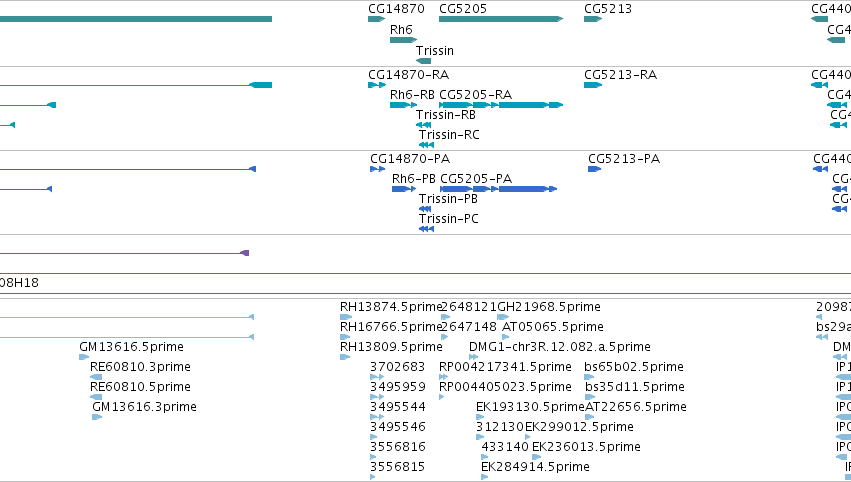Click the RE60810.3prime EST feature

[x=96, y=377]
